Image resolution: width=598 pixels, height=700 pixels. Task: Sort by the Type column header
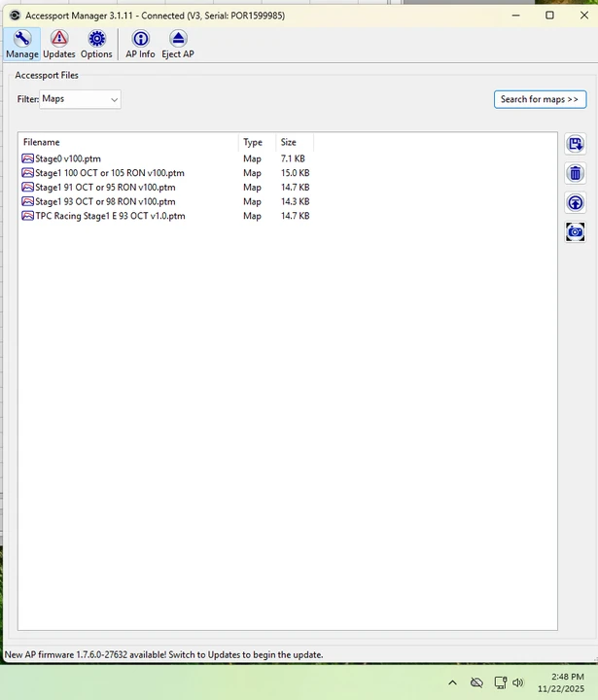[258, 142]
